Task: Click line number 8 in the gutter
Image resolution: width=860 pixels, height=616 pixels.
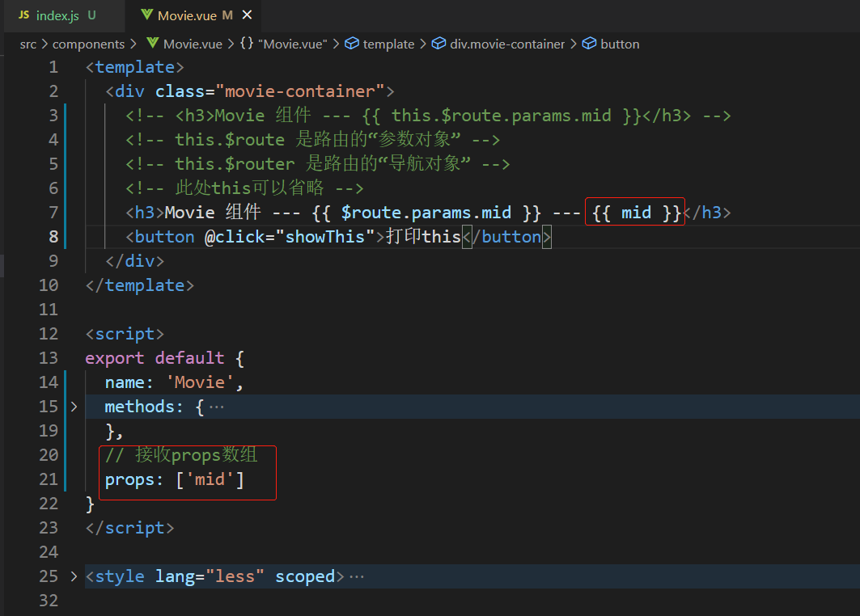Action: pos(53,237)
